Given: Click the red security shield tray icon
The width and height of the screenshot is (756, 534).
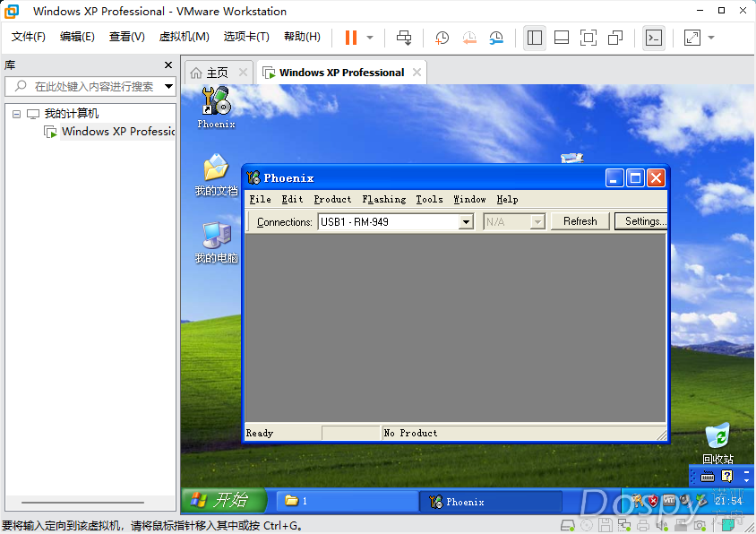Looking at the screenshot, I should 653,501.
